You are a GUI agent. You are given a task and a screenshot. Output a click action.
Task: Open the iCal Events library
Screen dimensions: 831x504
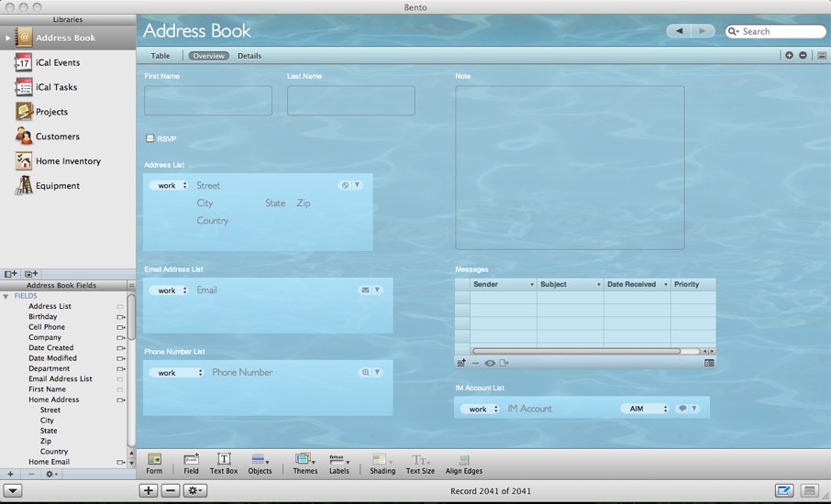(x=68, y=62)
